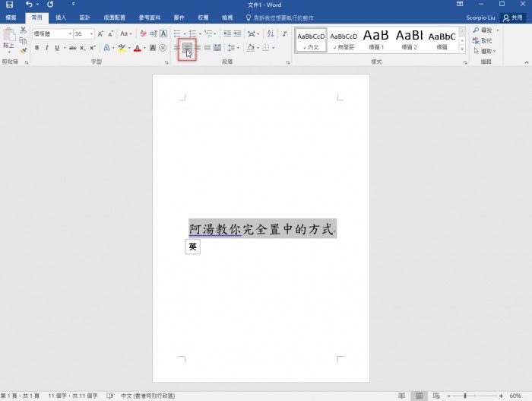
Task: Toggle subscript formatting
Action: pyautogui.click(x=82, y=48)
